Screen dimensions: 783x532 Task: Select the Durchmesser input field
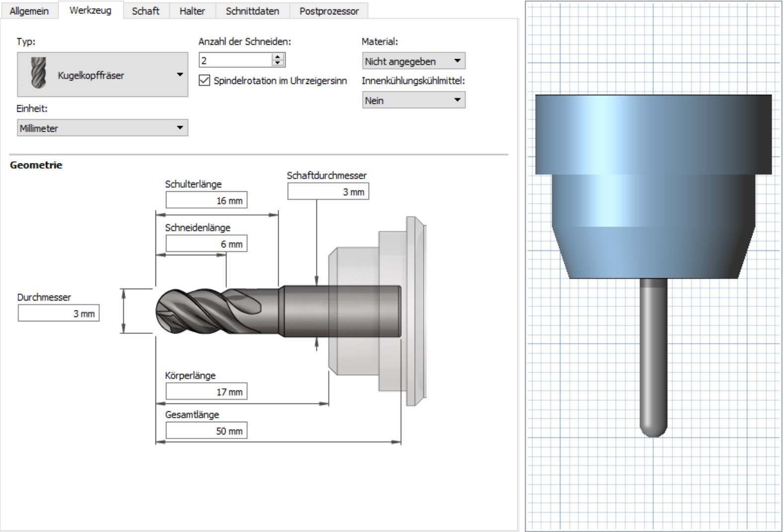pos(59,313)
